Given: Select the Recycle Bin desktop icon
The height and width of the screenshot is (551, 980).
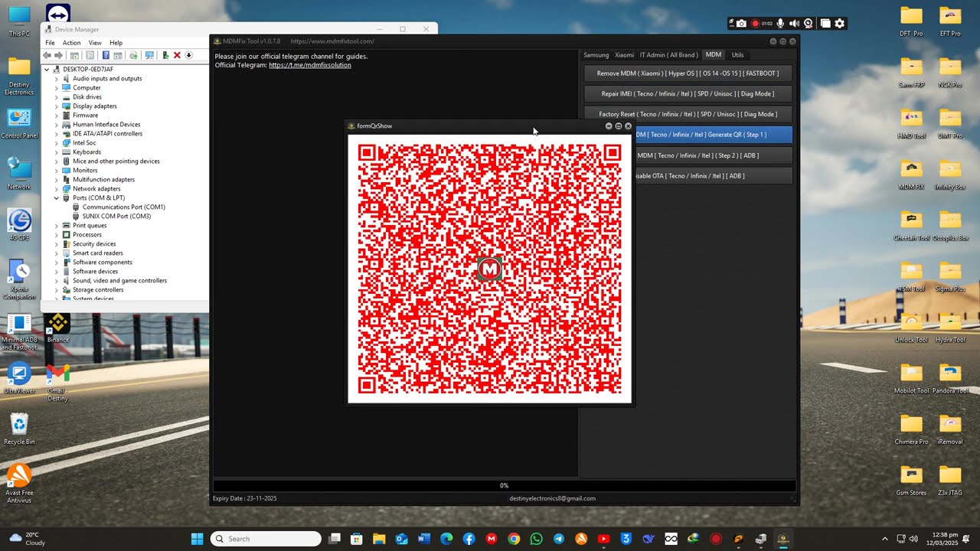Looking at the screenshot, I should pos(19,429).
